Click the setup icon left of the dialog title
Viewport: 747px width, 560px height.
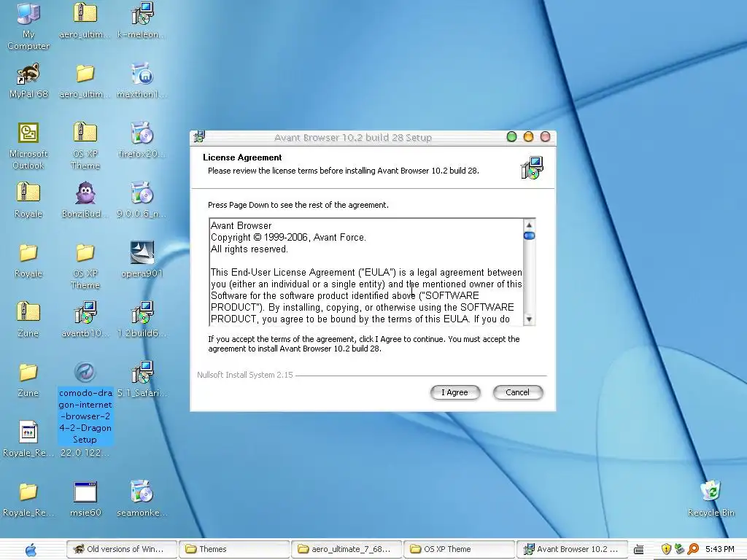click(199, 137)
